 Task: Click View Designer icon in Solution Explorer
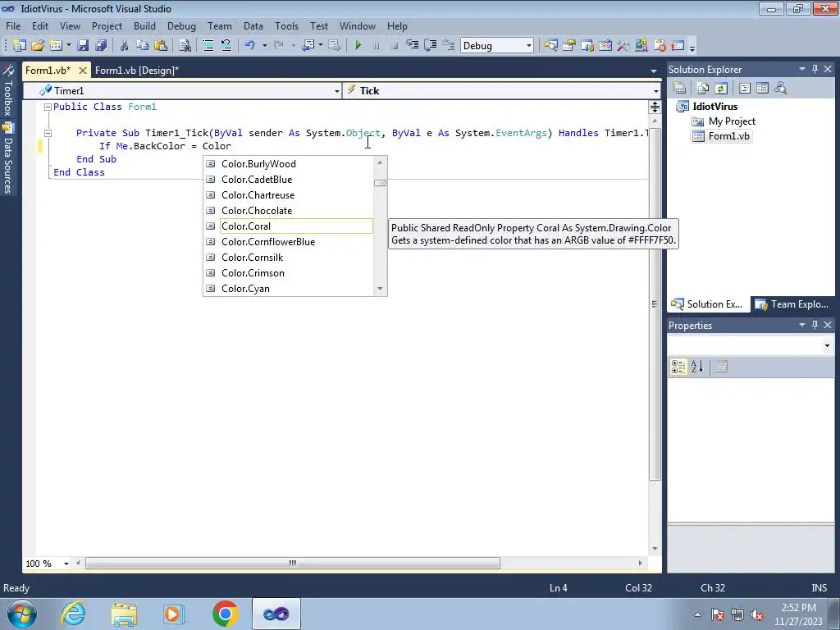pyautogui.click(x=762, y=88)
